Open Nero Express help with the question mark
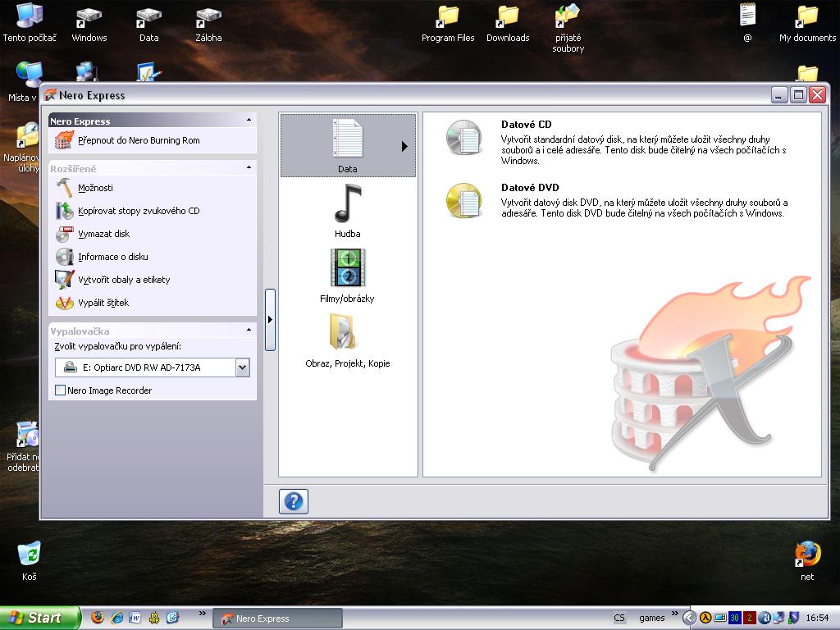840x630 pixels. (294, 502)
